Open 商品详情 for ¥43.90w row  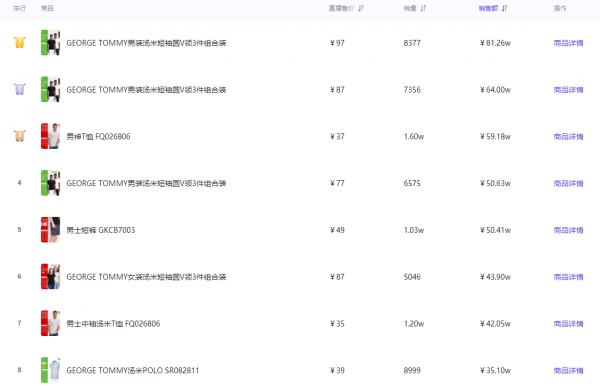pyautogui.click(x=568, y=277)
